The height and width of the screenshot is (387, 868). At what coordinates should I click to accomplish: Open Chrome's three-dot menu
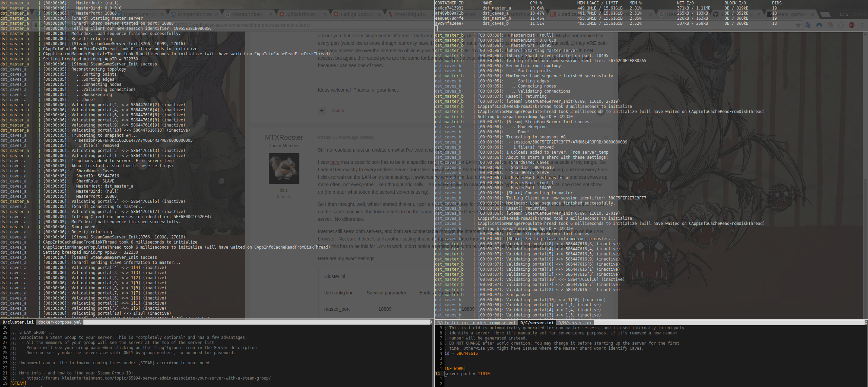coord(862,25)
